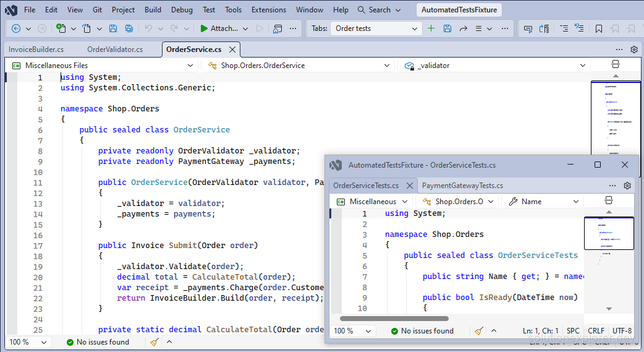
Task: Expand the New Item dropdown arrow
Action: (73, 29)
